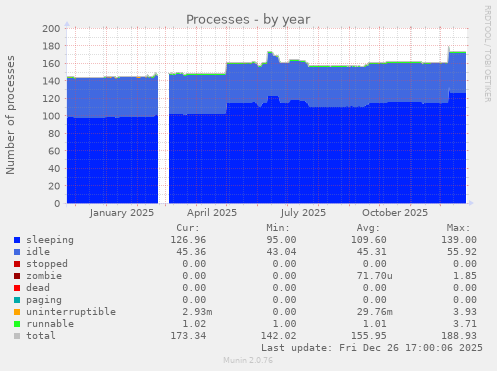Click the 'zombie' legend label
This screenshot has height=371, width=497.
[44, 276]
